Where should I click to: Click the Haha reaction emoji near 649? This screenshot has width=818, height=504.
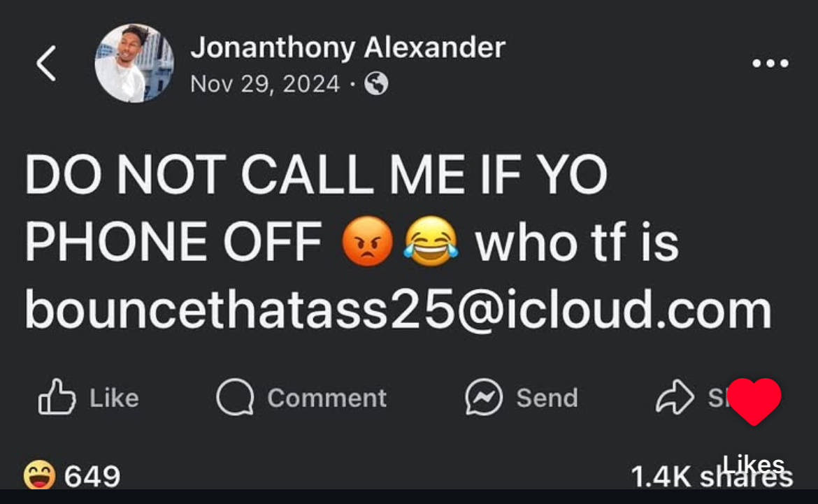[x=39, y=475]
